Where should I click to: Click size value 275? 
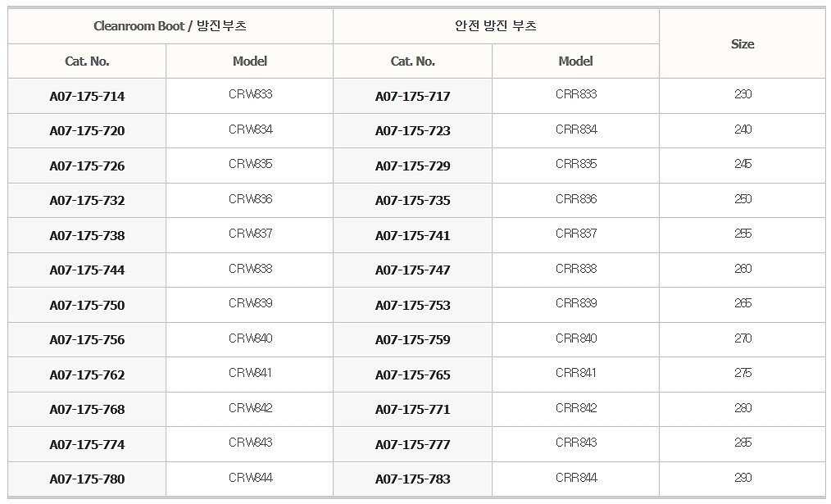[742, 373]
